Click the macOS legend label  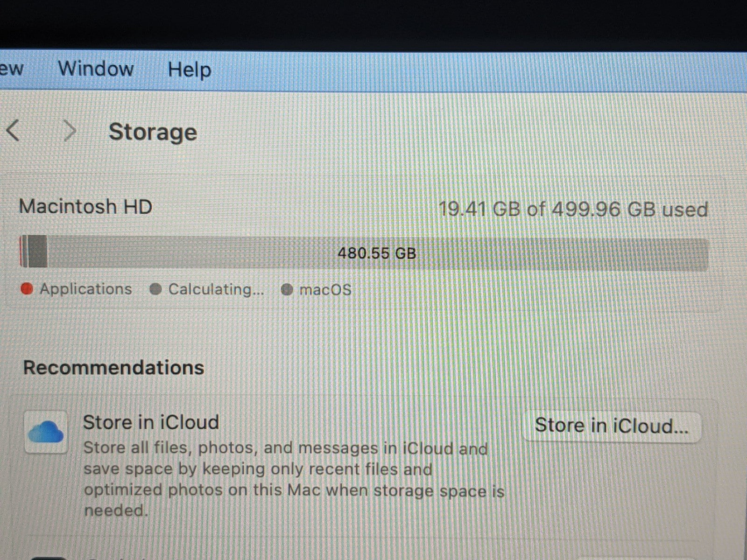pyautogui.click(x=325, y=290)
